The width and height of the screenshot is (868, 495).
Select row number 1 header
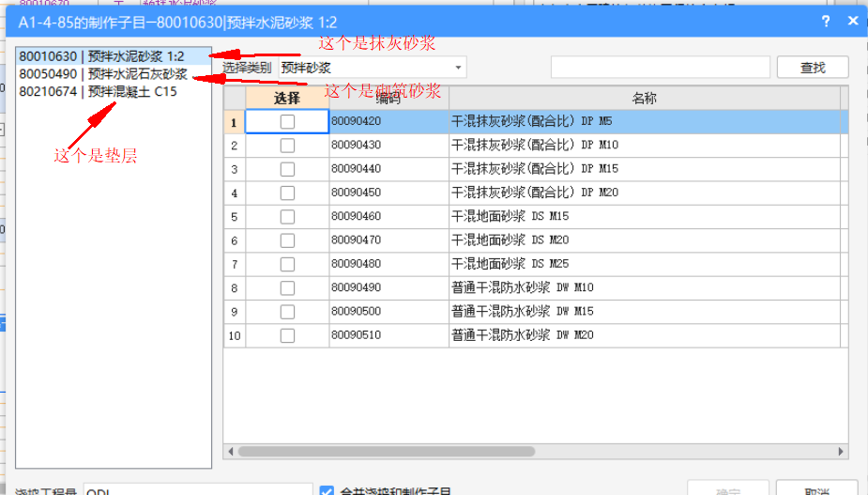click(235, 121)
